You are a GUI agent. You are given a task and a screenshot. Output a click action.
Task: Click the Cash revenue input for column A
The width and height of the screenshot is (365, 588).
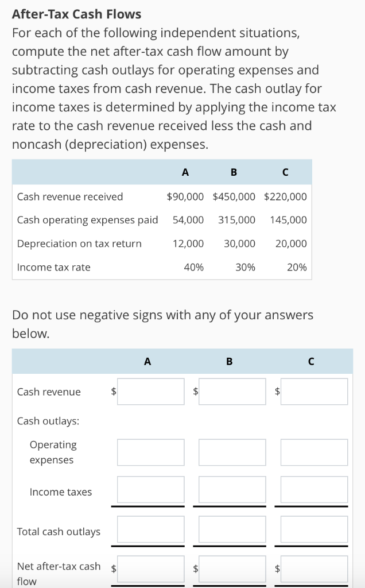click(150, 391)
